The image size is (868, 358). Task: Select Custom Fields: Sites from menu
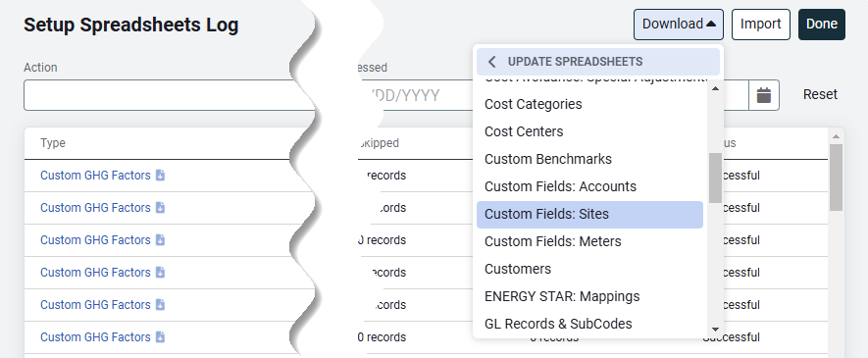(x=589, y=214)
